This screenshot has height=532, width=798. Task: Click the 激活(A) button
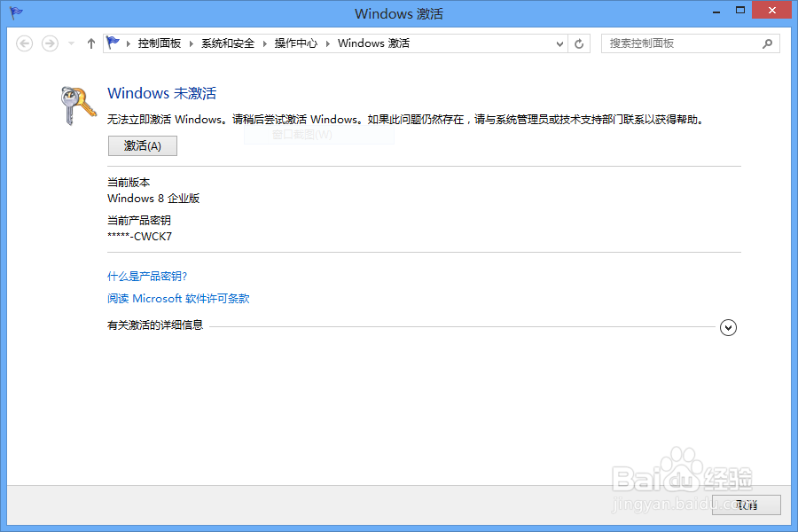pos(143,146)
